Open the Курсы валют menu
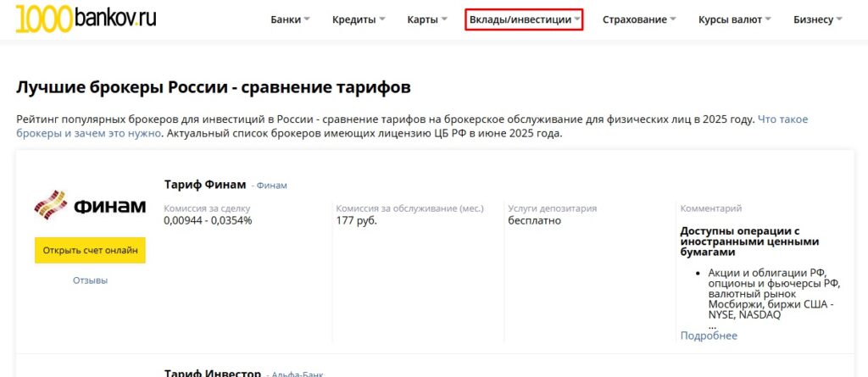This screenshot has height=377, width=868. 735,19
